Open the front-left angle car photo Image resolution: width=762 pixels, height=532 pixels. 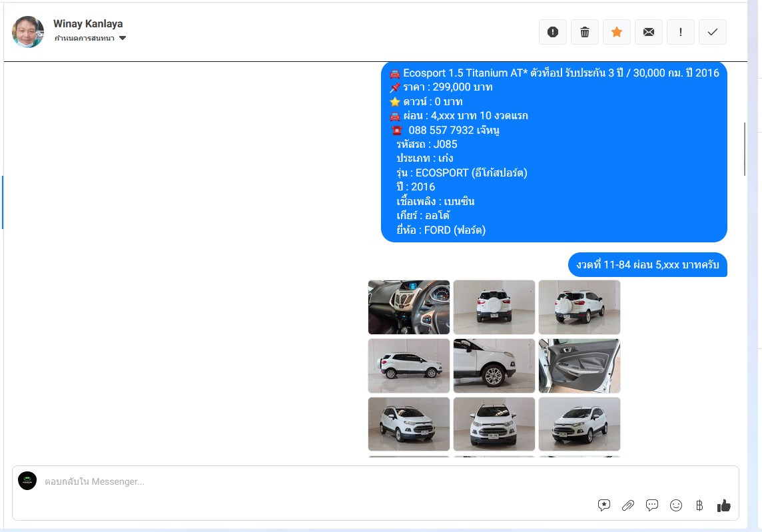click(409, 424)
